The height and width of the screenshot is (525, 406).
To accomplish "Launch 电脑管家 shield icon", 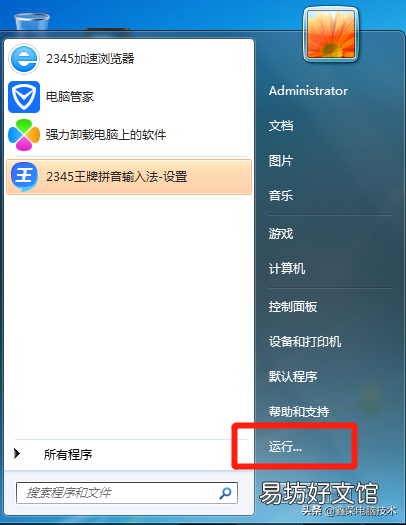I will tap(24, 97).
